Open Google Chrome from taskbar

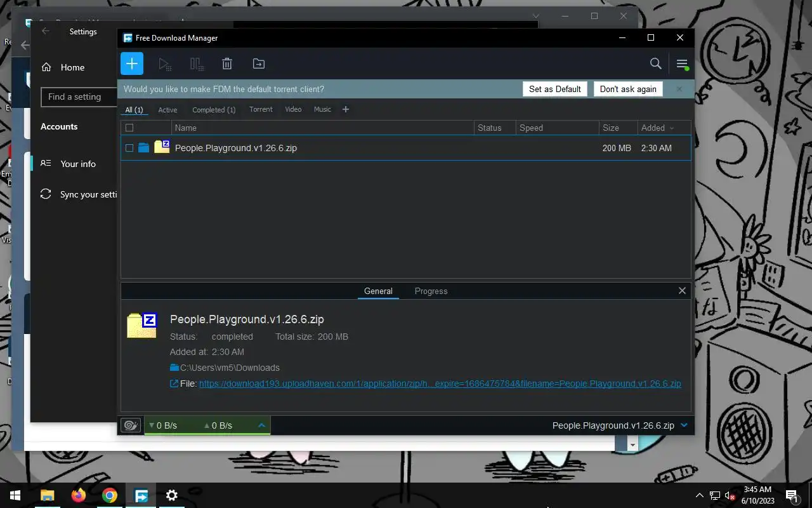110,495
